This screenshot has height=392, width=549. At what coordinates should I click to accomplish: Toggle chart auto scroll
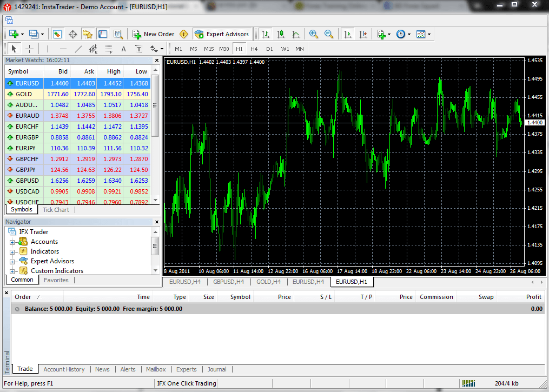tap(348, 34)
